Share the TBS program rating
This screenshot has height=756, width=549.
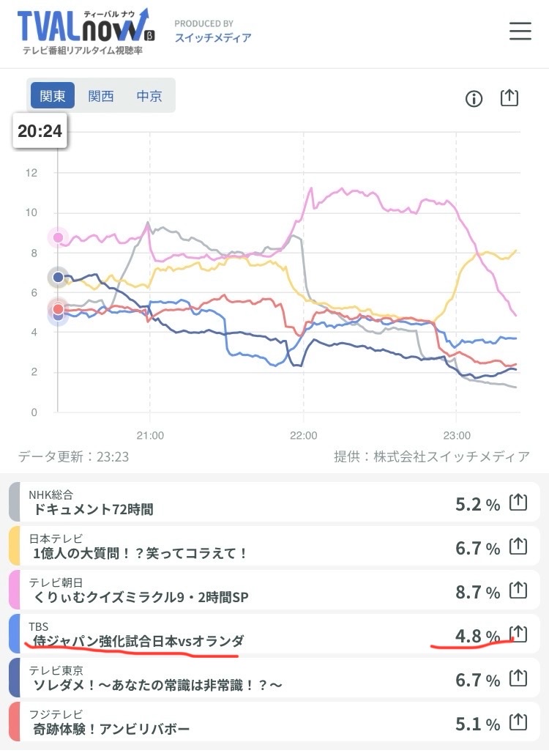click(518, 634)
